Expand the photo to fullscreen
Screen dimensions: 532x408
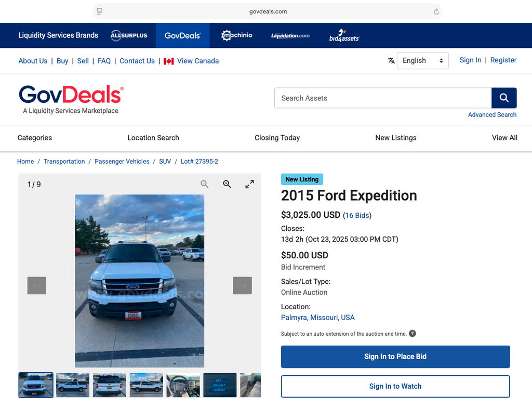249,184
